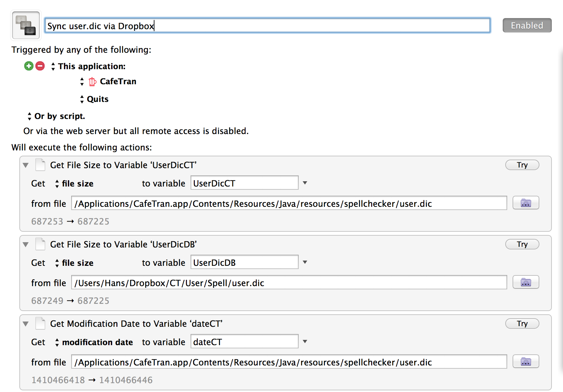The width and height of the screenshot is (563, 392).
Task: Open file chooser for Dropbox user.dic path
Action: click(x=525, y=283)
